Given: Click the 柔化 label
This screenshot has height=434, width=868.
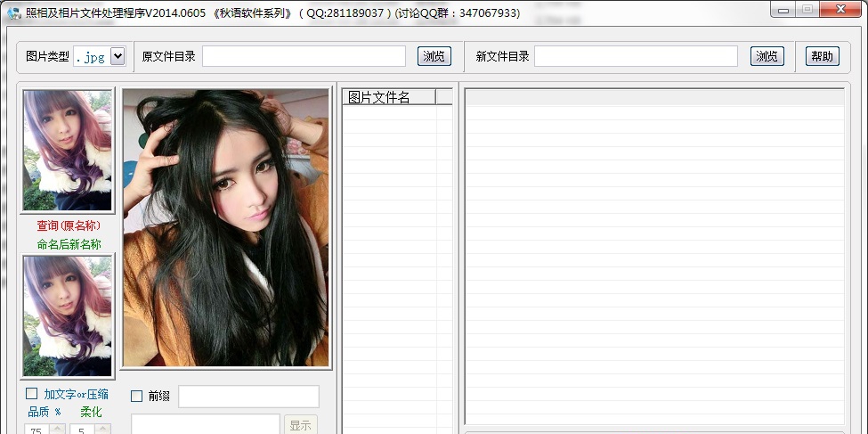Looking at the screenshot, I should (x=91, y=412).
